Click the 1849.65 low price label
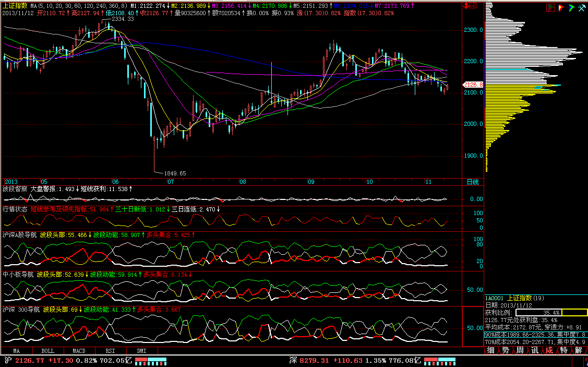 [175, 173]
